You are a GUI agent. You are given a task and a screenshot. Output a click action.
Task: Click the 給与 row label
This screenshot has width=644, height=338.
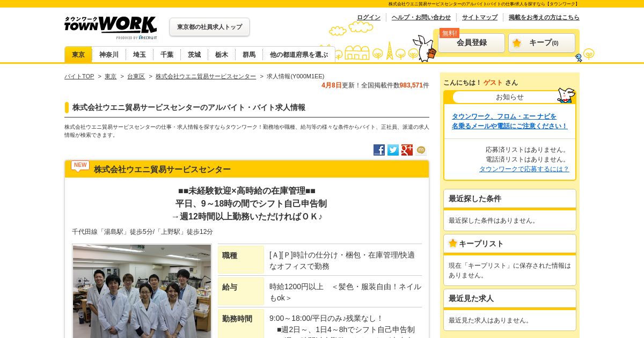coord(241,291)
